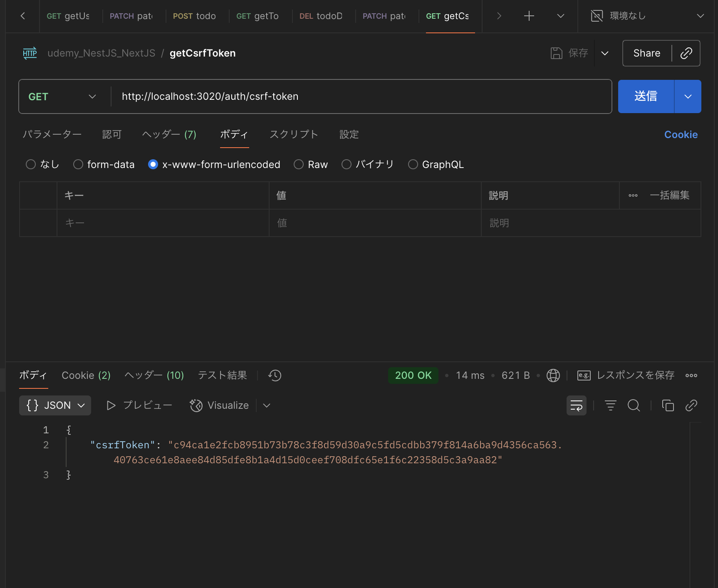The height and width of the screenshot is (588, 718).
Task: Click the 14 ms response time
Action: pyautogui.click(x=470, y=376)
